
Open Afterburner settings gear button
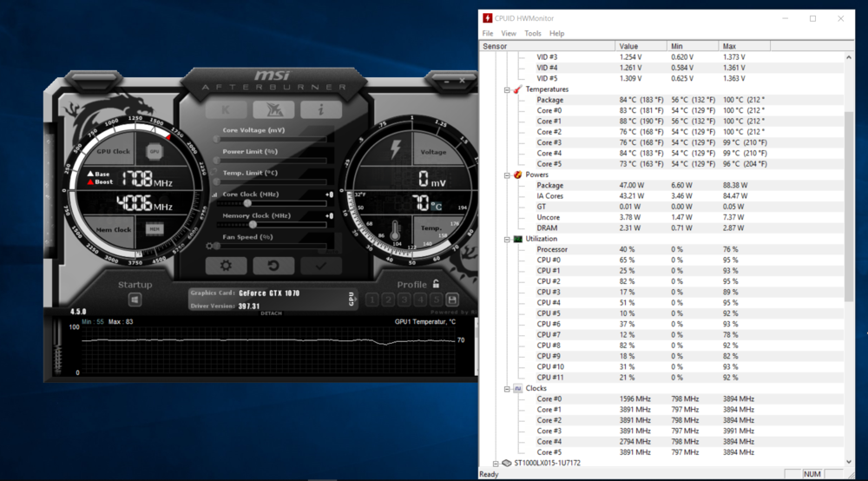click(226, 266)
